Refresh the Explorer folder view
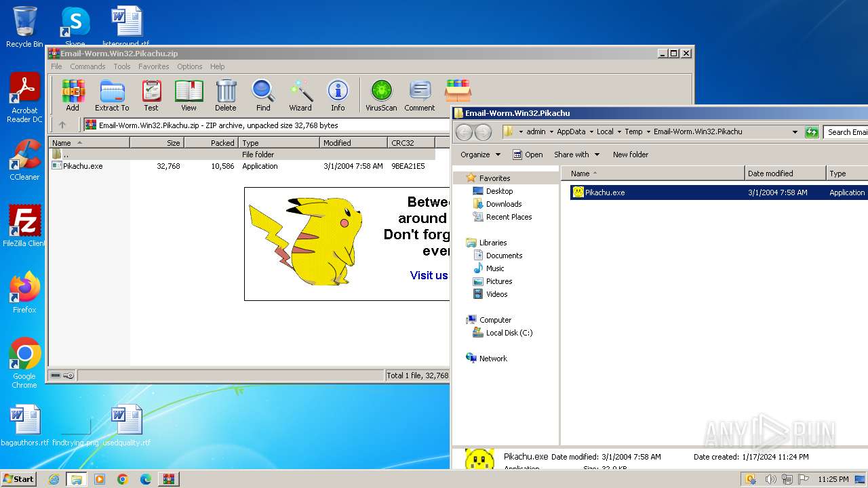Screen dimensions: 868x488 (812, 131)
